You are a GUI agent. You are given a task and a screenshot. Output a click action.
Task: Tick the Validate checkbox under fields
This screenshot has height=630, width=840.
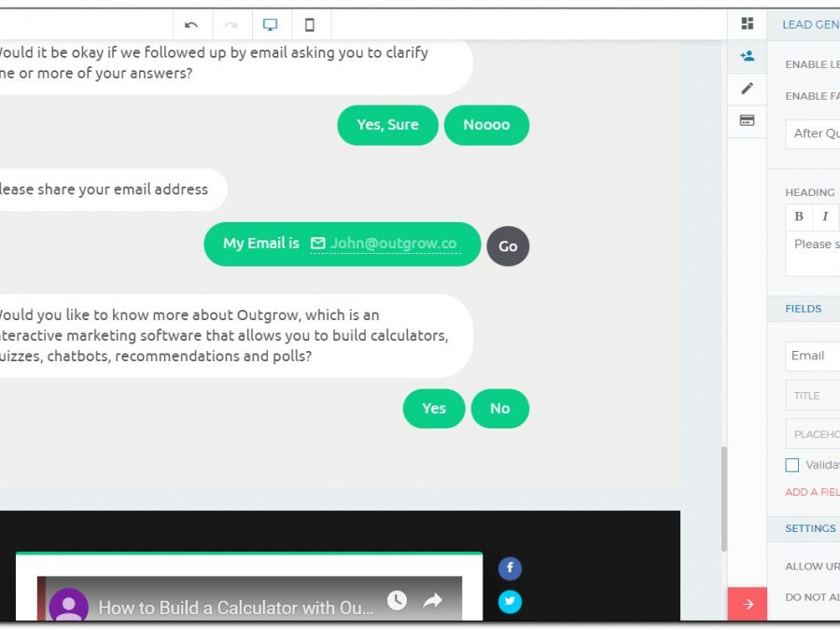tap(792, 465)
